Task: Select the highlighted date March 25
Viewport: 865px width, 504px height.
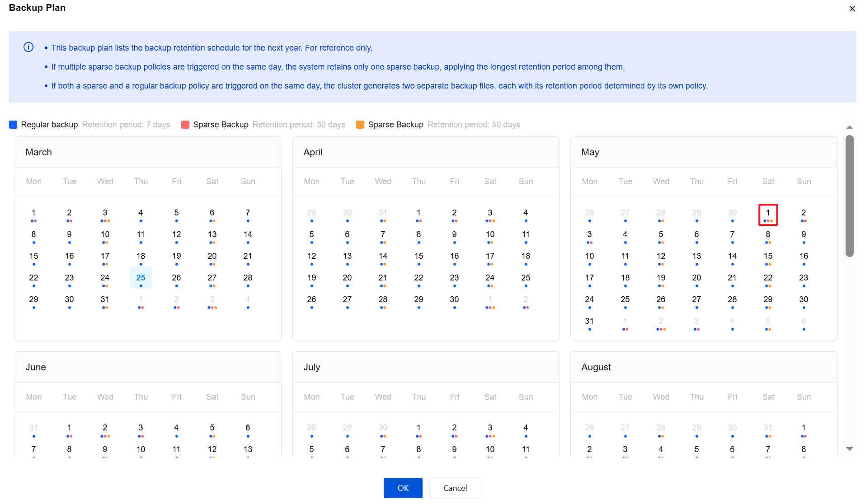Action: click(141, 278)
